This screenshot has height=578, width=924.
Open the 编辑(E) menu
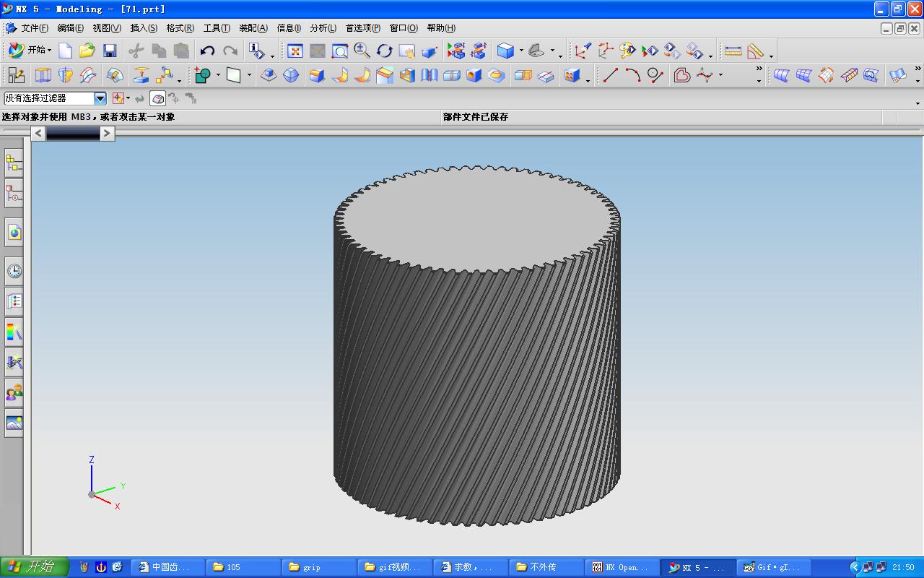70,28
